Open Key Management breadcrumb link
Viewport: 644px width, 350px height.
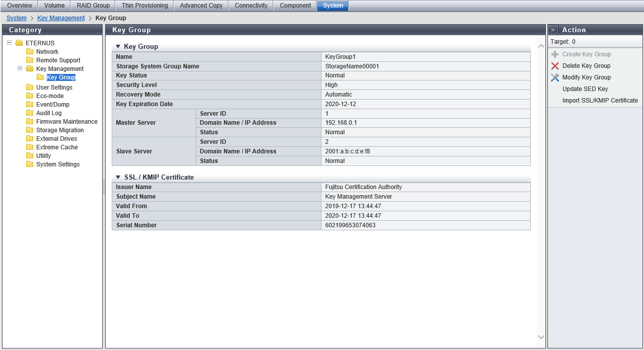pos(61,18)
